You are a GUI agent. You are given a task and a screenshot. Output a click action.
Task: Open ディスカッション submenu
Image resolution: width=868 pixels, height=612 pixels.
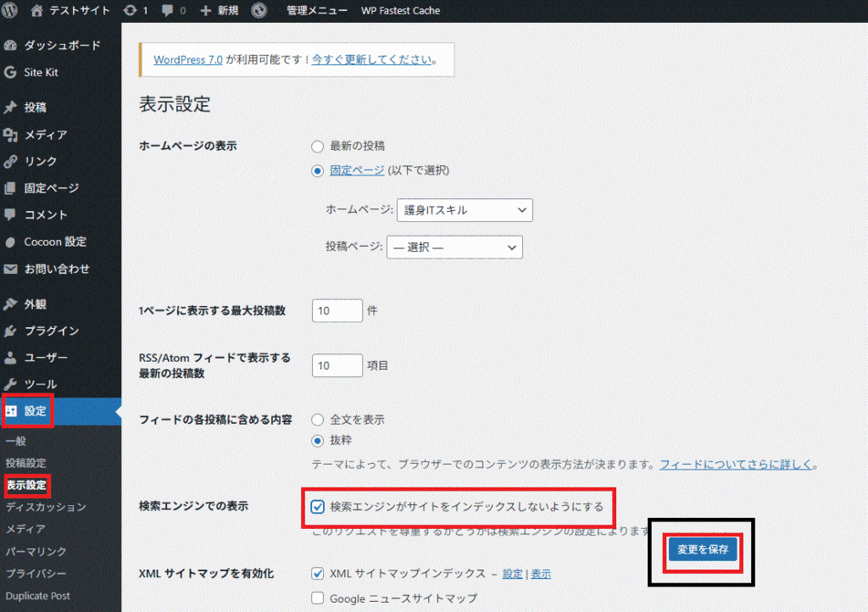pyautogui.click(x=46, y=507)
